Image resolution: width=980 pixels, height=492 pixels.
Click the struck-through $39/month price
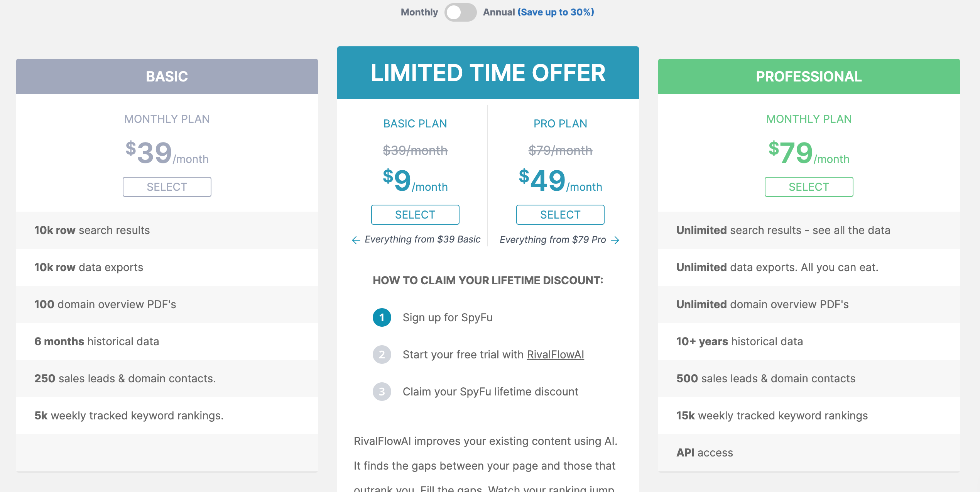(415, 150)
